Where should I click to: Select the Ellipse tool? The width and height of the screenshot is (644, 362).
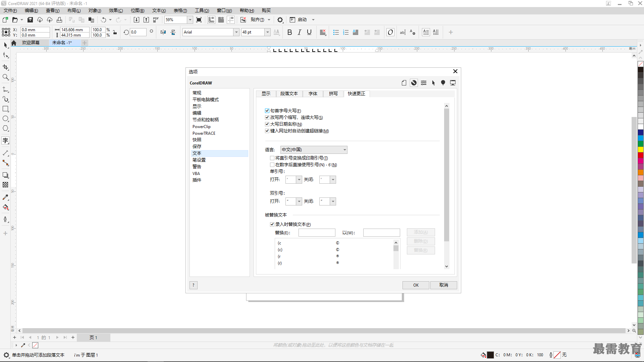click(5, 119)
